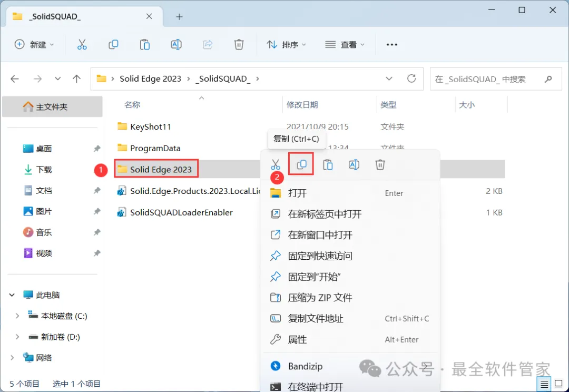Open the three-dot more options menu
The width and height of the screenshot is (569, 392).
[x=391, y=45]
